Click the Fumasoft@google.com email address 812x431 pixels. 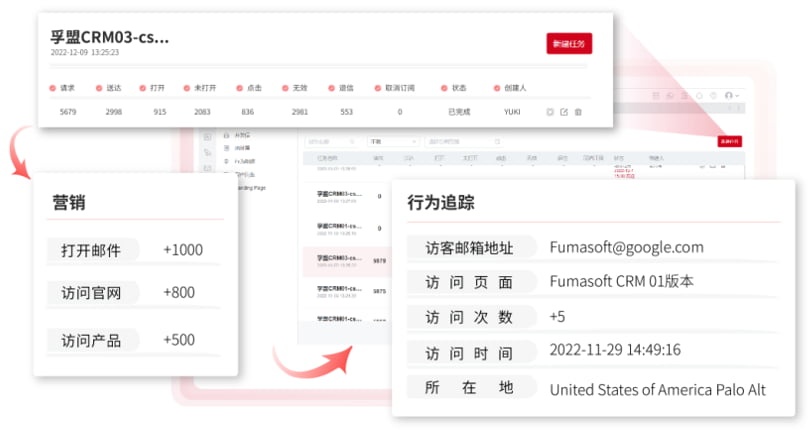point(626,247)
